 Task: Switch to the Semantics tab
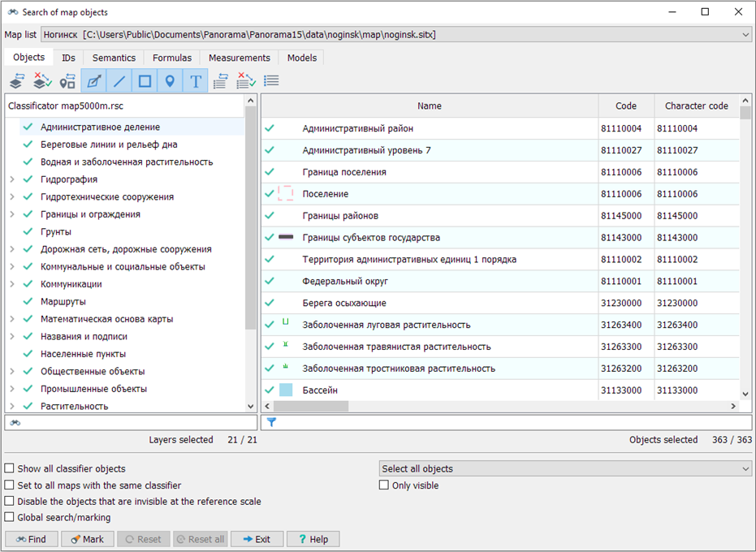pyautogui.click(x=114, y=58)
